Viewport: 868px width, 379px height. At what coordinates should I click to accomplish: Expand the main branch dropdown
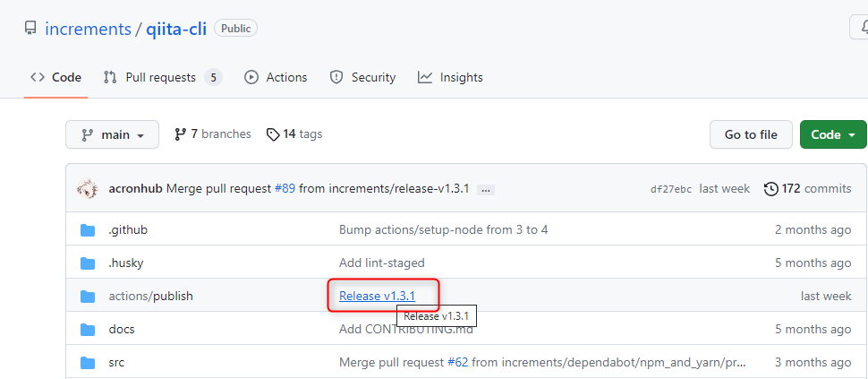(x=113, y=134)
